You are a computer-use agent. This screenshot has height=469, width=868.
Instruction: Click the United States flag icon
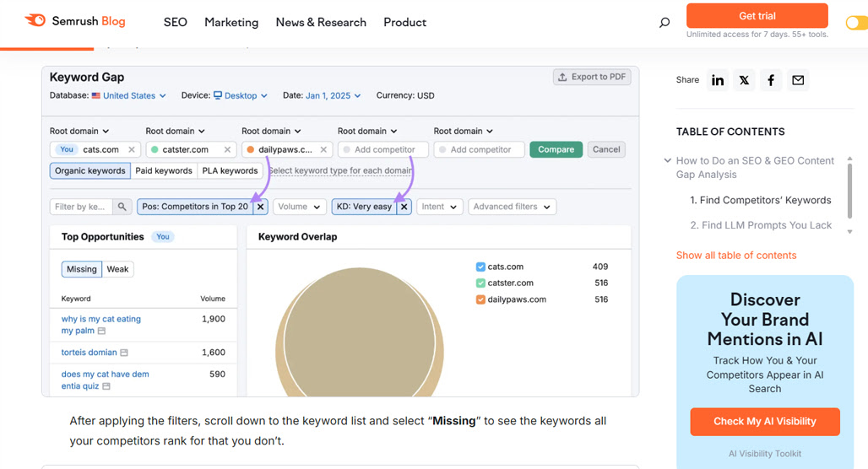(x=95, y=95)
